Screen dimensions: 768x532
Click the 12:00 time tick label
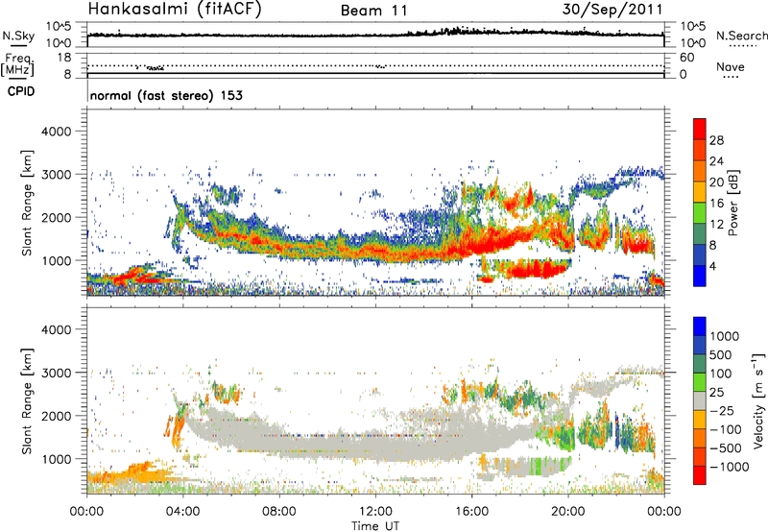pos(375,512)
